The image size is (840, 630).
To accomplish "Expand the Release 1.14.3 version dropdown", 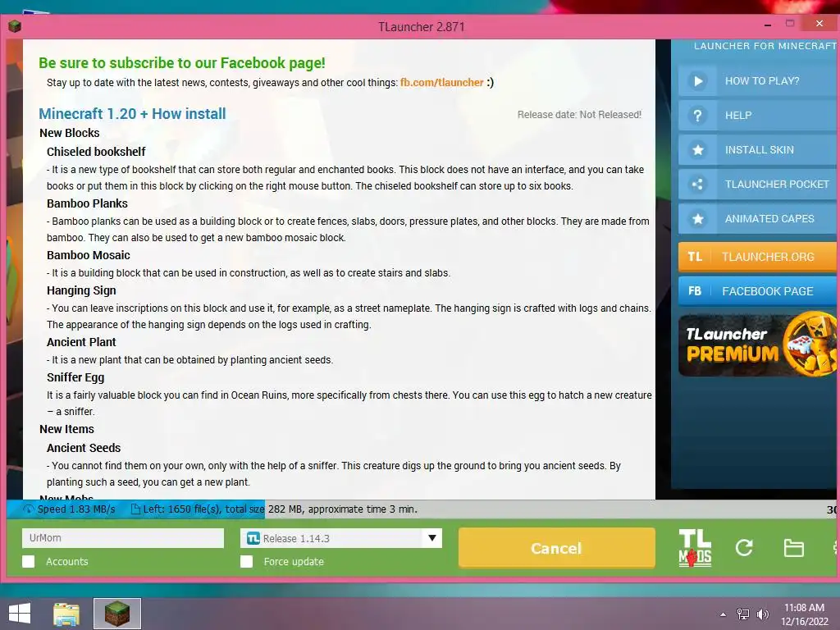I will (x=341, y=538).
